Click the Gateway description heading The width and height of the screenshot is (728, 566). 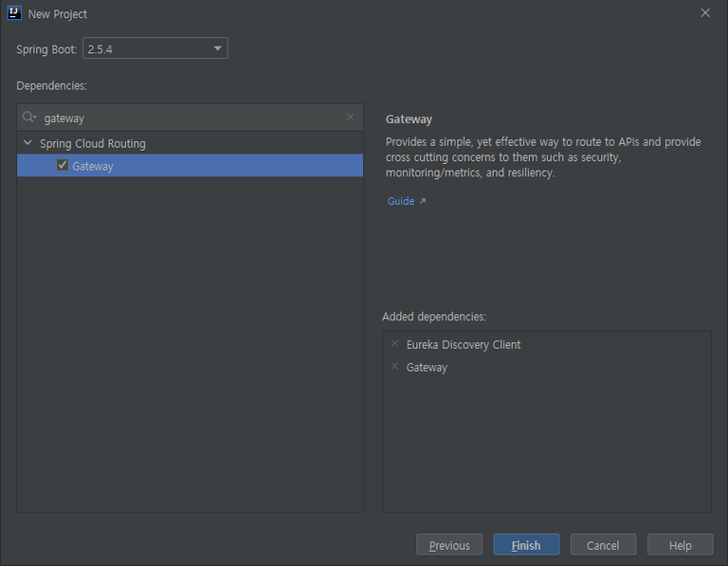pos(409,119)
